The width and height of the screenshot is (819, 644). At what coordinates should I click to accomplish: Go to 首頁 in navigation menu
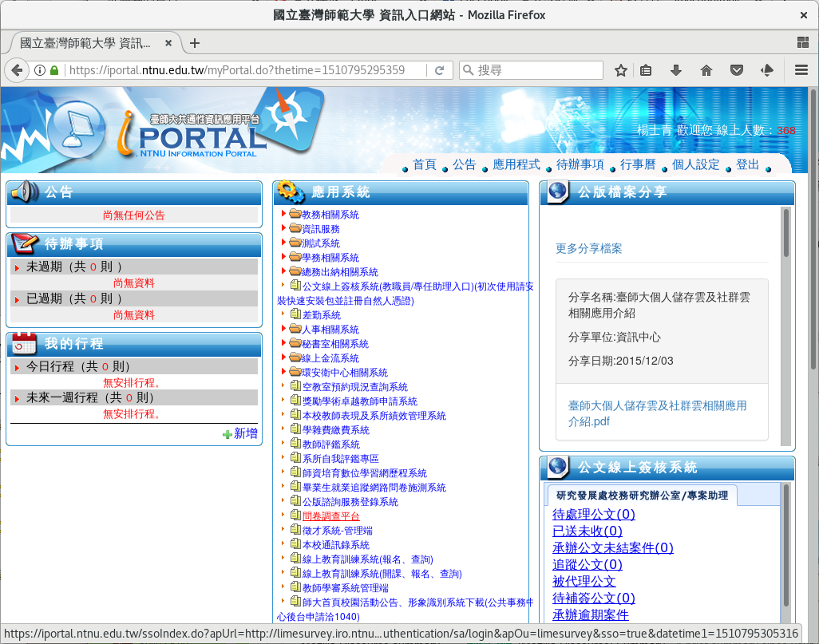coord(425,164)
